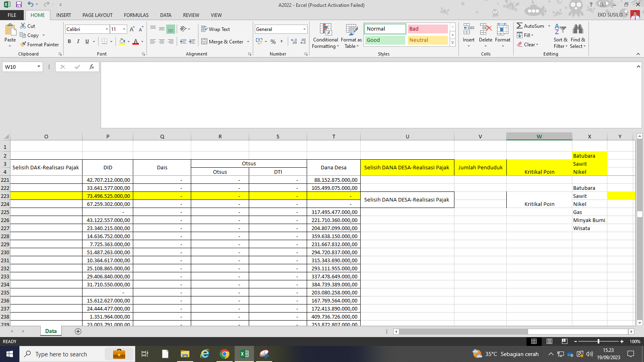Open the General number format dropdown
644x362 pixels.
point(304,29)
